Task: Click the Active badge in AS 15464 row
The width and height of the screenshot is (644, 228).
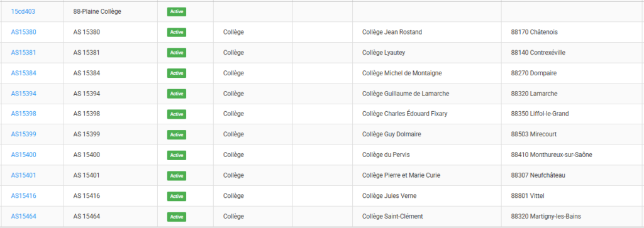Action: [x=177, y=217]
